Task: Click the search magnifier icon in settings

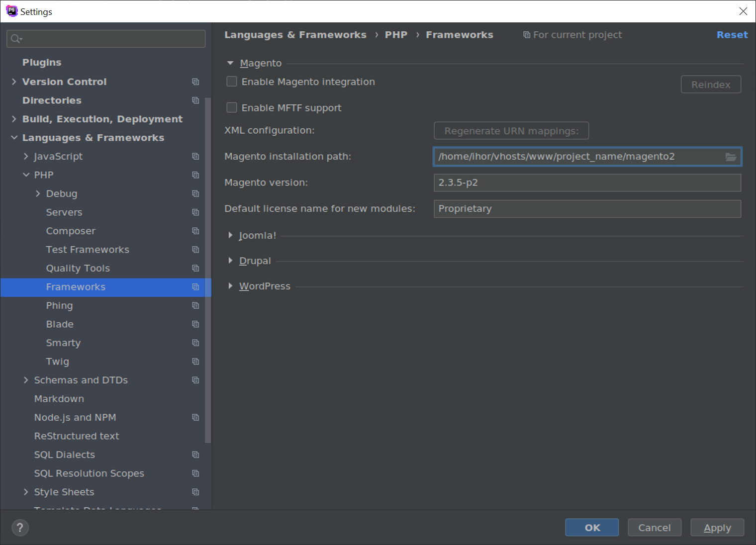Action: click(16, 39)
